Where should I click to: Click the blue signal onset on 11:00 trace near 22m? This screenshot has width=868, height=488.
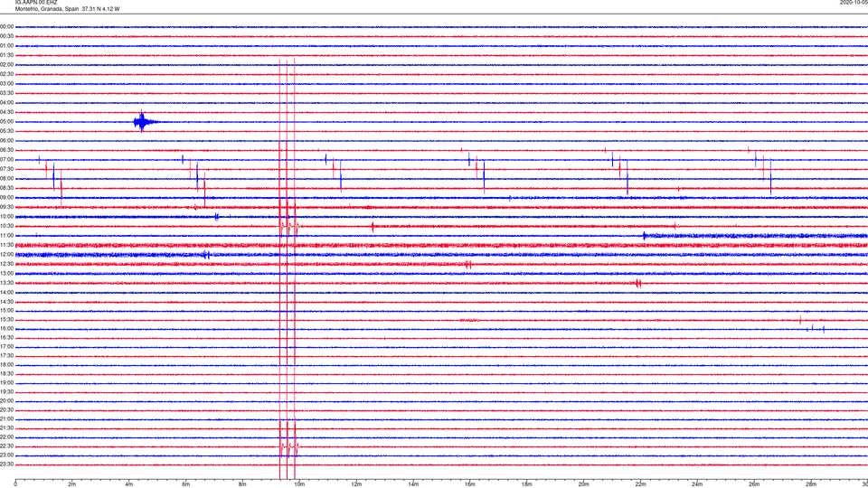[645, 236]
